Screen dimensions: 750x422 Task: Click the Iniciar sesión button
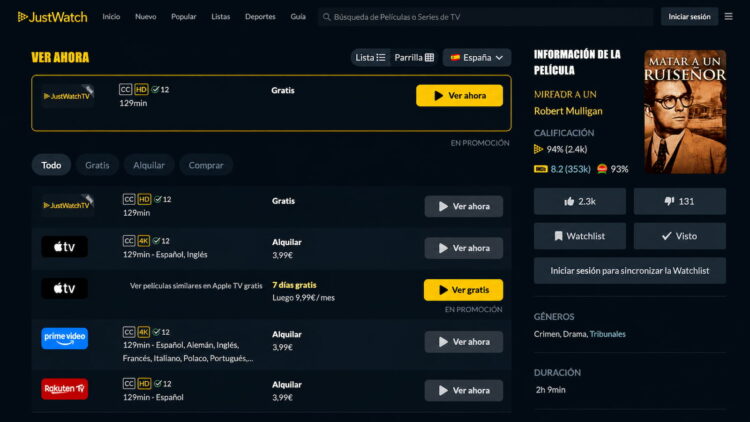689,17
